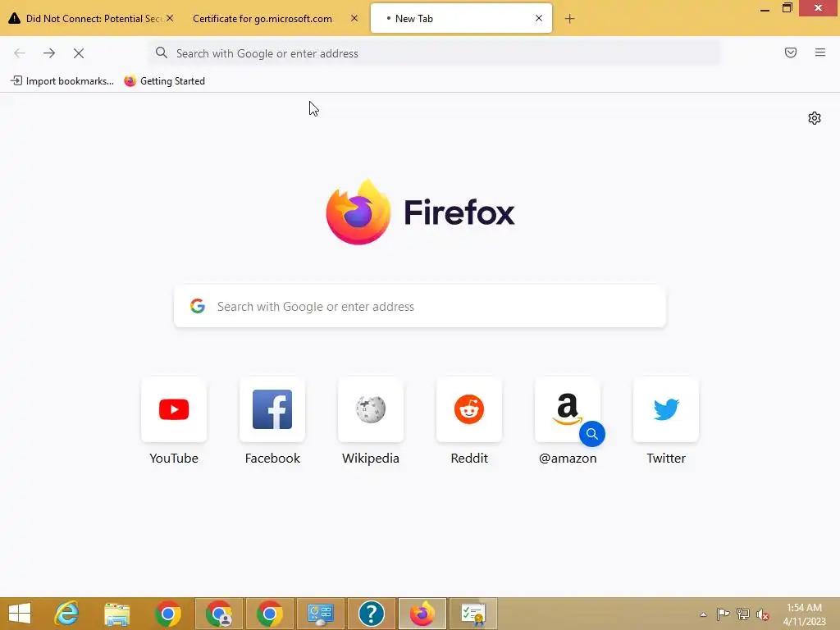Open File Explorer from the taskbar

tap(116, 614)
